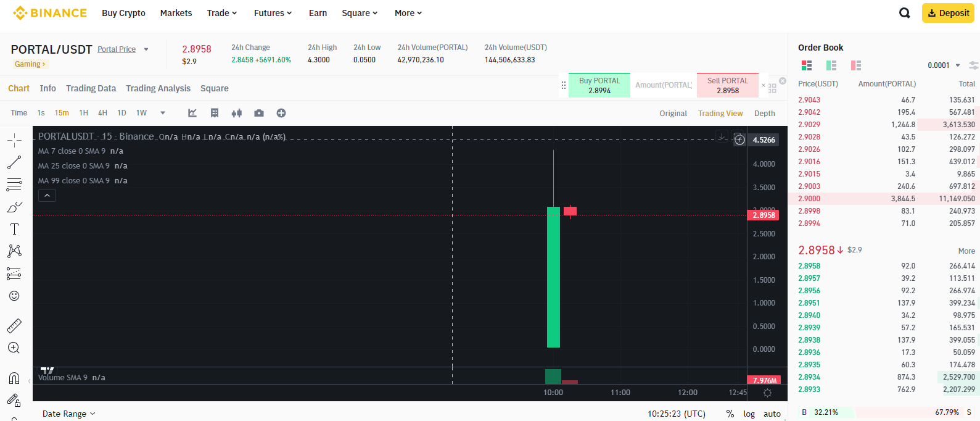Select the XABCD pattern tool

[14, 251]
